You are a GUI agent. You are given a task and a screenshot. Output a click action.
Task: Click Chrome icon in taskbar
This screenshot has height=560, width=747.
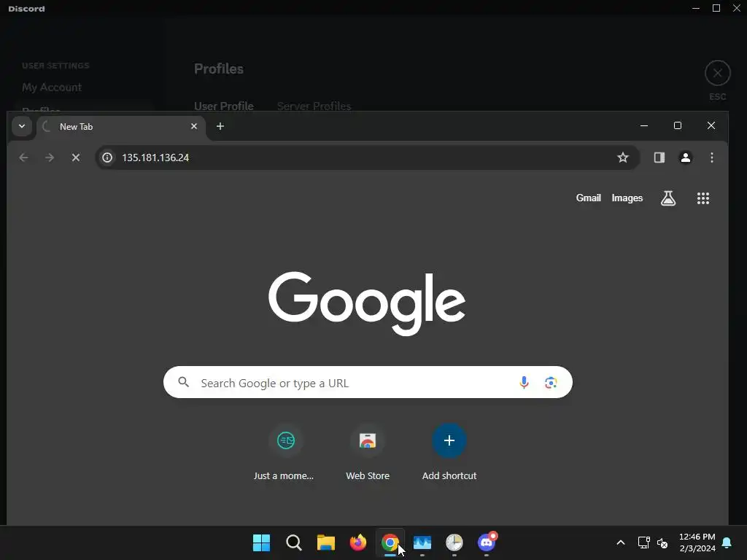[x=390, y=542]
